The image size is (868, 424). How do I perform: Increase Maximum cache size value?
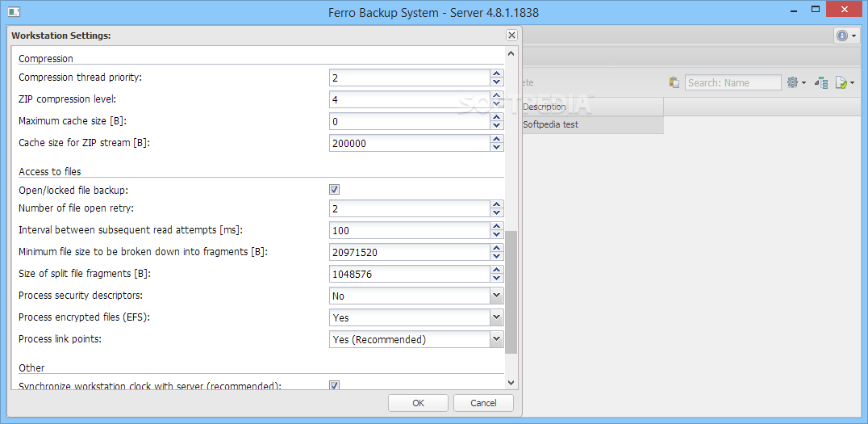(497, 117)
